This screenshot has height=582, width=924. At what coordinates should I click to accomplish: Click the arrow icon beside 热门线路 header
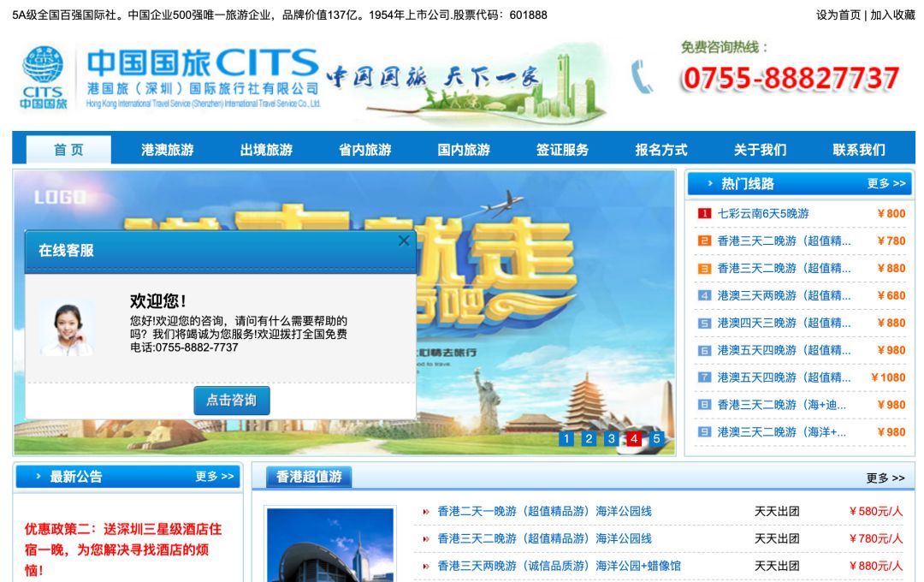pyautogui.click(x=710, y=184)
